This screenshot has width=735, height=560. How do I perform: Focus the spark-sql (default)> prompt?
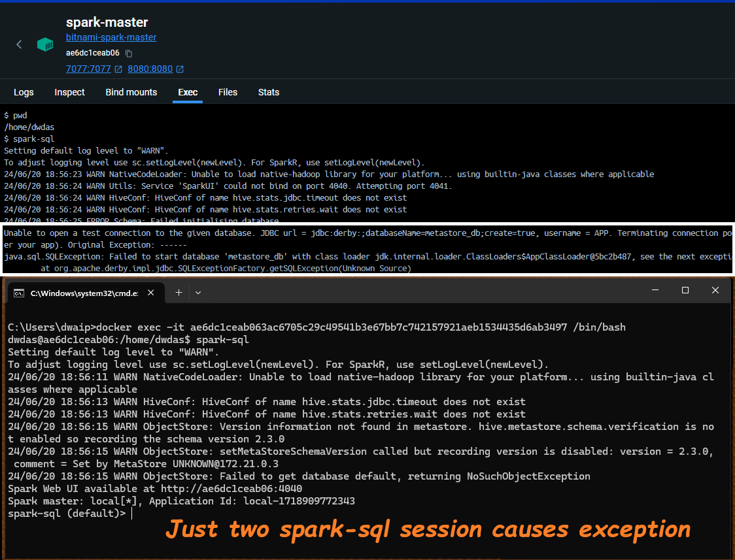click(67, 514)
